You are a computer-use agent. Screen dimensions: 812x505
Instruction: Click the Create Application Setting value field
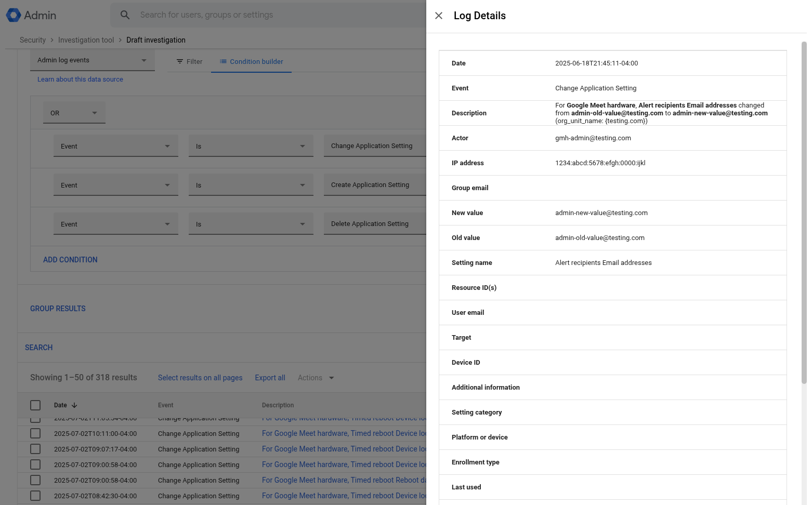point(375,185)
